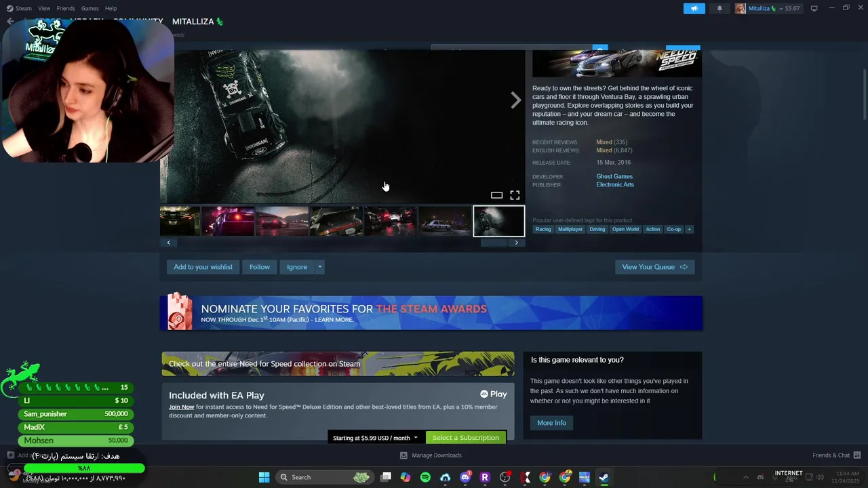Expand the Ignore options dropdown arrow

point(320,267)
